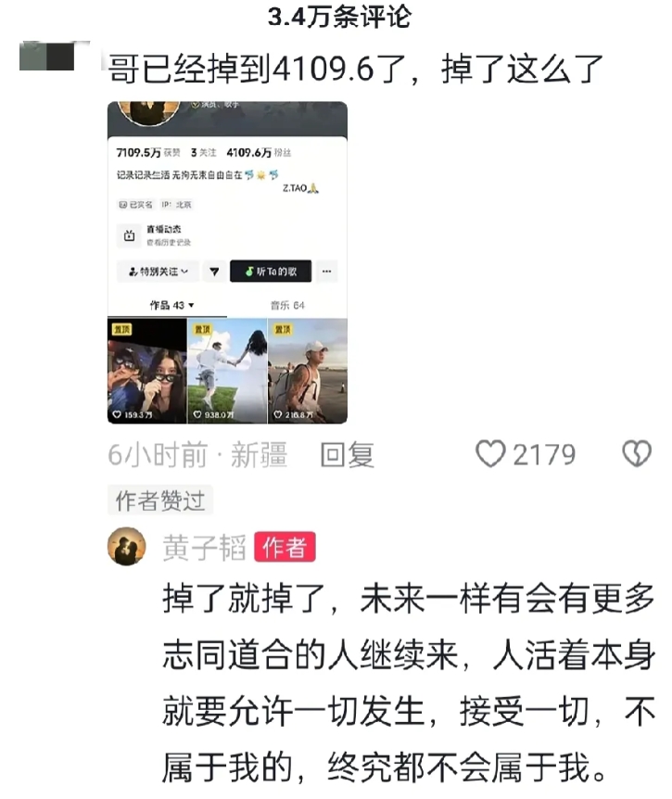Open 黄子韬's round profile avatar
672x799 pixels.
[127, 546]
